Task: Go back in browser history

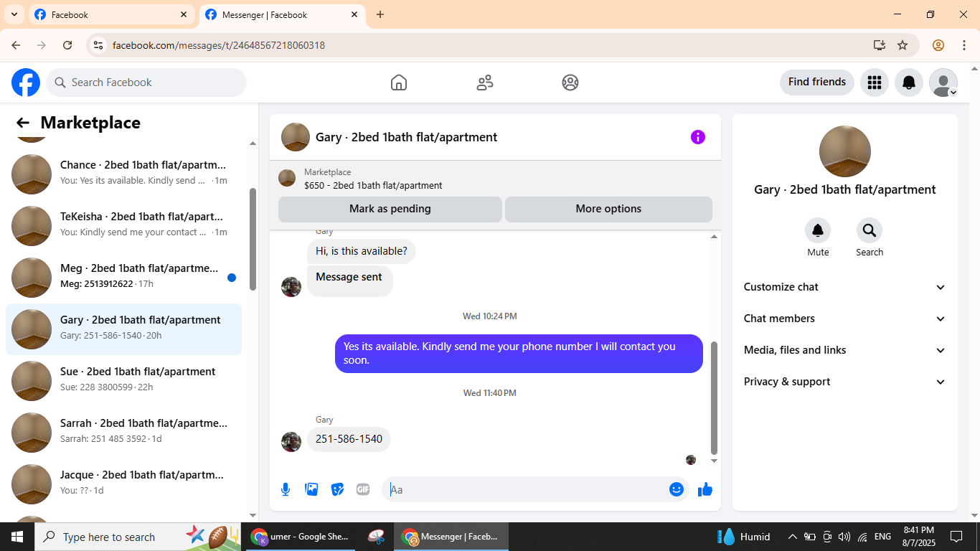Action: [16, 45]
